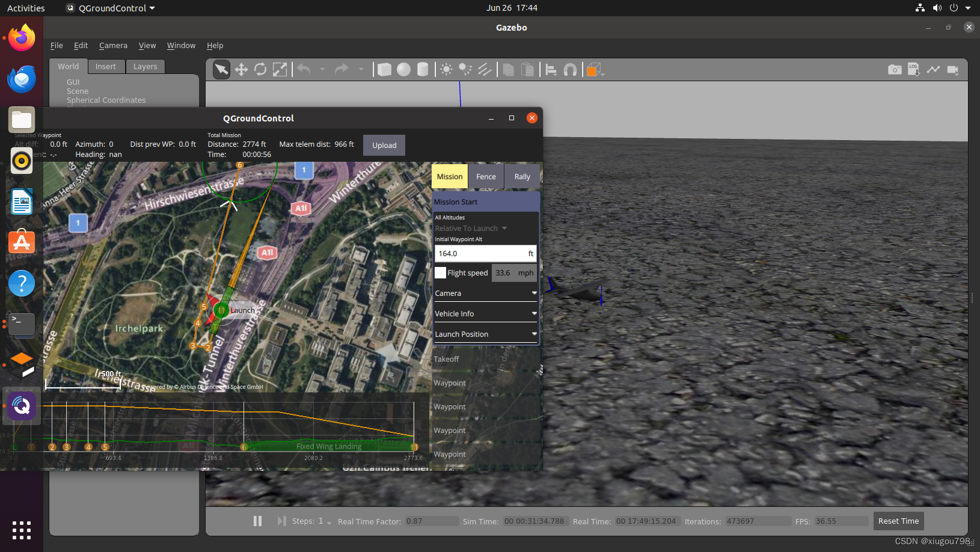Activate the rotate mode tool

coord(260,70)
